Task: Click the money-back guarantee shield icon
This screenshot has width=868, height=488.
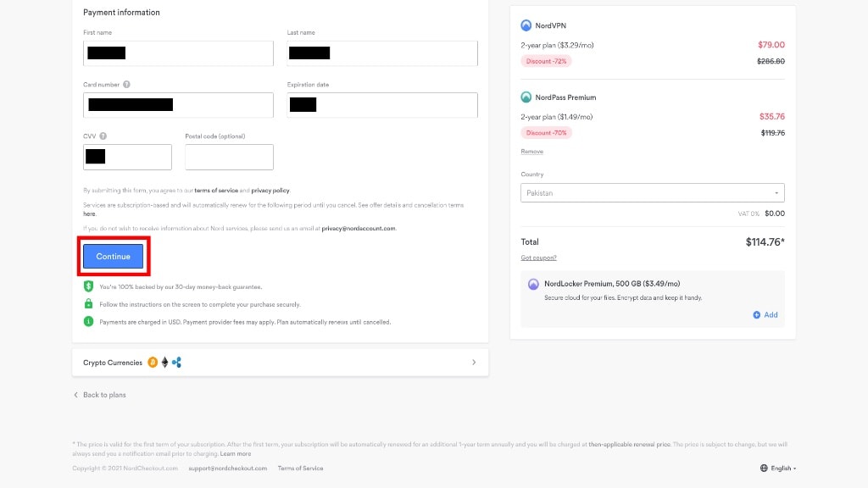Action: click(x=88, y=286)
